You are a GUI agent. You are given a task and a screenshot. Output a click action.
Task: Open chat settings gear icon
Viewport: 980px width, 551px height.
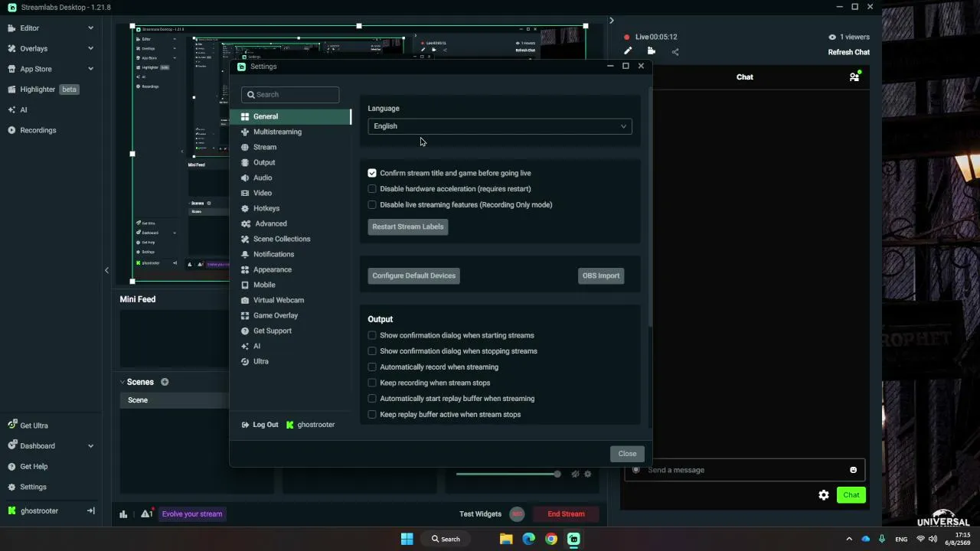(x=824, y=495)
